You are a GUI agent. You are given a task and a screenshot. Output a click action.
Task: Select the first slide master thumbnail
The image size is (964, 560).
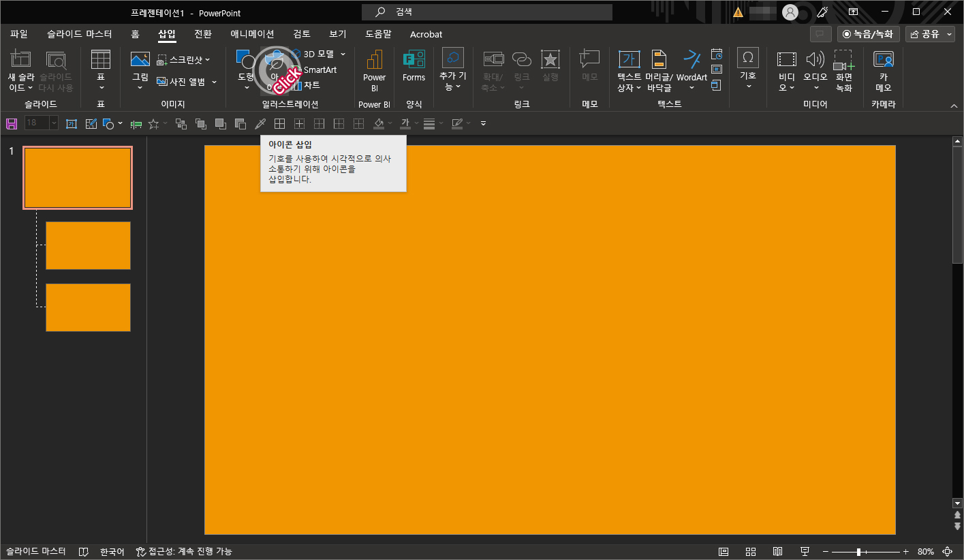point(78,177)
